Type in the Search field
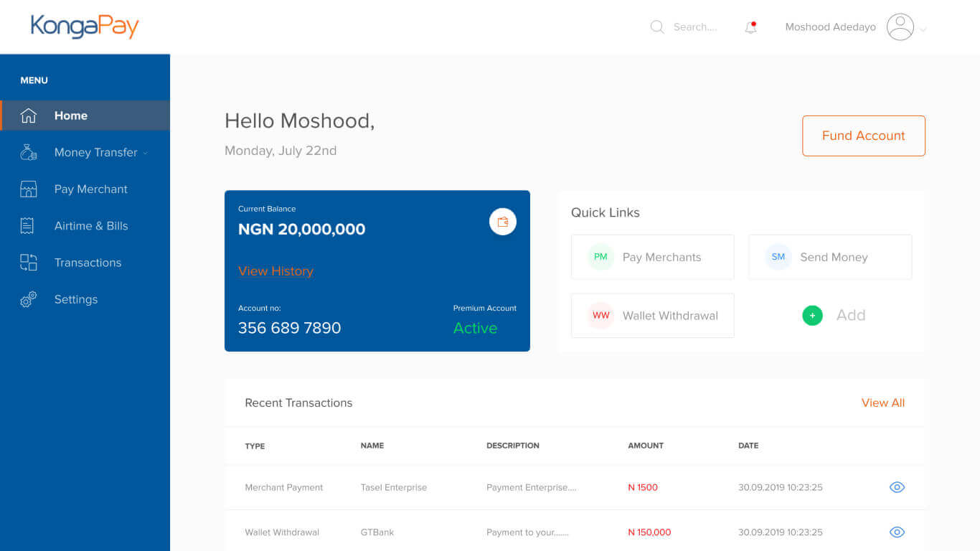Viewport: 980px width, 551px height. 694,27
